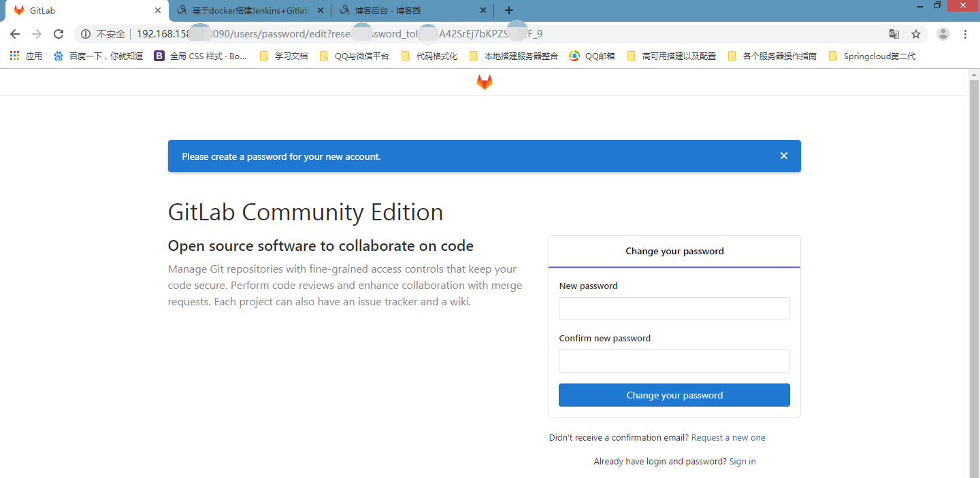
Task: Click the GitLab Community Edition heading
Action: (306, 212)
